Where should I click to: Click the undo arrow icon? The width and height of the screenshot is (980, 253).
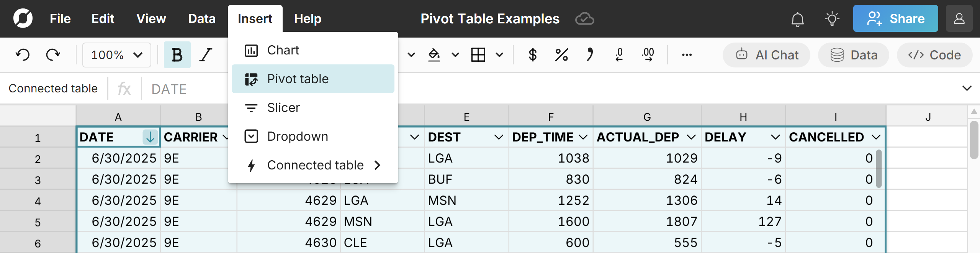coord(23,55)
